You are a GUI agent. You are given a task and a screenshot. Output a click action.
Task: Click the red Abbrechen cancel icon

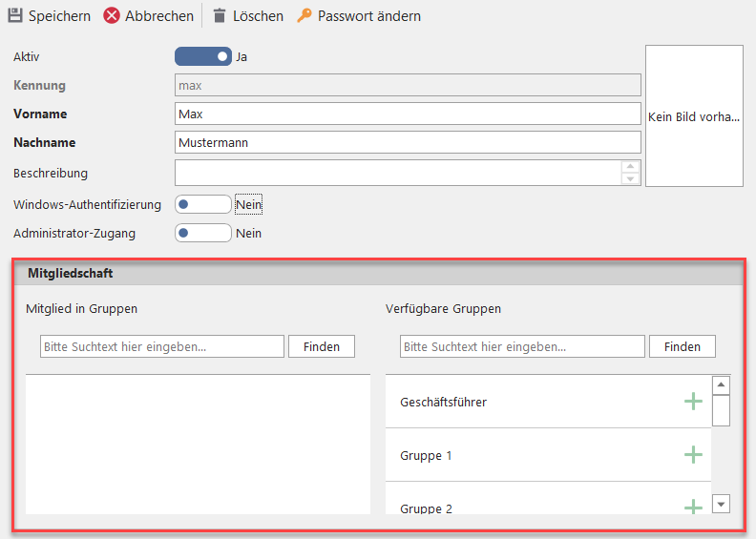[112, 16]
